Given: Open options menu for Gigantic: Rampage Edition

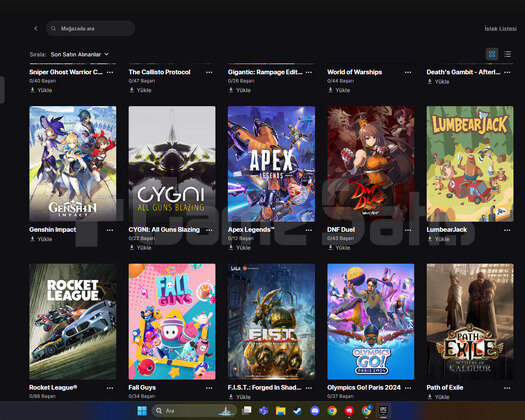Looking at the screenshot, I should [309, 72].
